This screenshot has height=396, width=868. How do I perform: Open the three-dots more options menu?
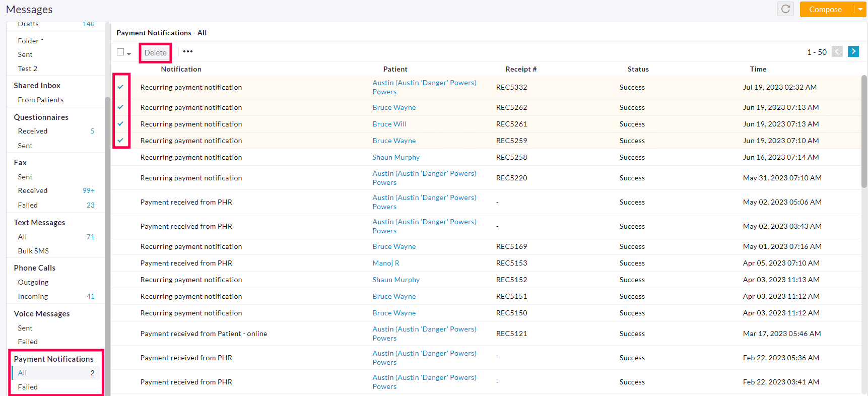point(188,52)
